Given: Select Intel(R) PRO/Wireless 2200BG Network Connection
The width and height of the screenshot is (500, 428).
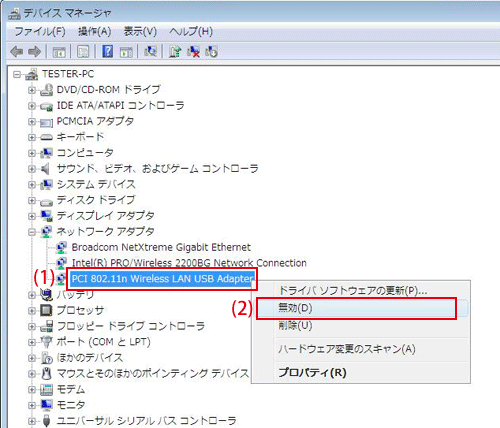Looking at the screenshot, I should point(189,263).
